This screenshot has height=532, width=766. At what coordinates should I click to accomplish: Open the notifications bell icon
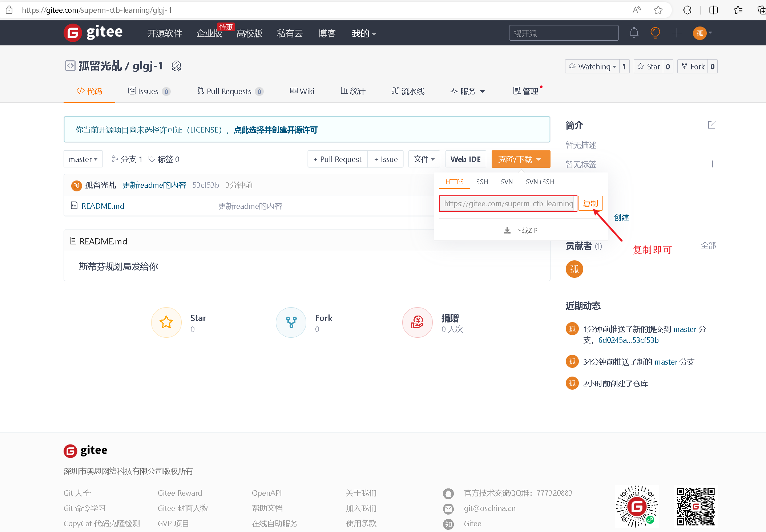[x=634, y=33]
